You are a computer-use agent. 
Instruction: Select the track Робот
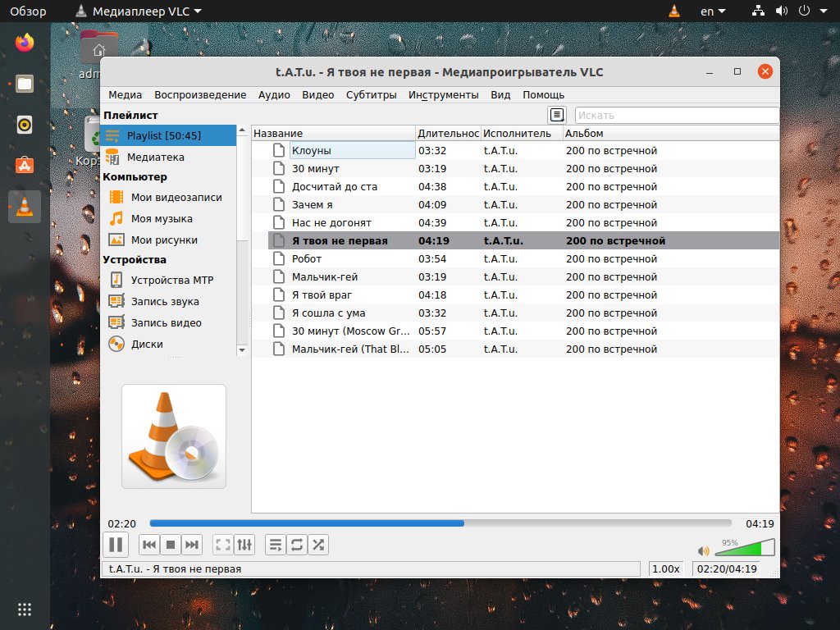coord(515,258)
